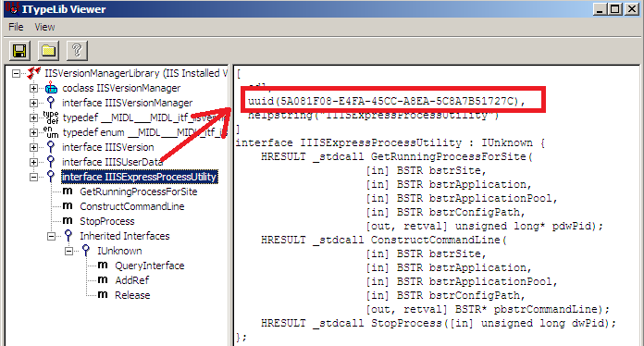Click the method icon beside GetRunningProcessForSite

pyautogui.click(x=68, y=192)
